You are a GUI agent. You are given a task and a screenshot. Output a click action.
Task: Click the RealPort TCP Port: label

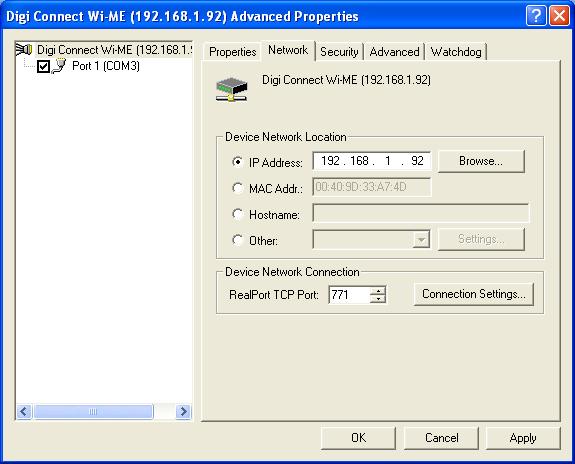coord(274,295)
